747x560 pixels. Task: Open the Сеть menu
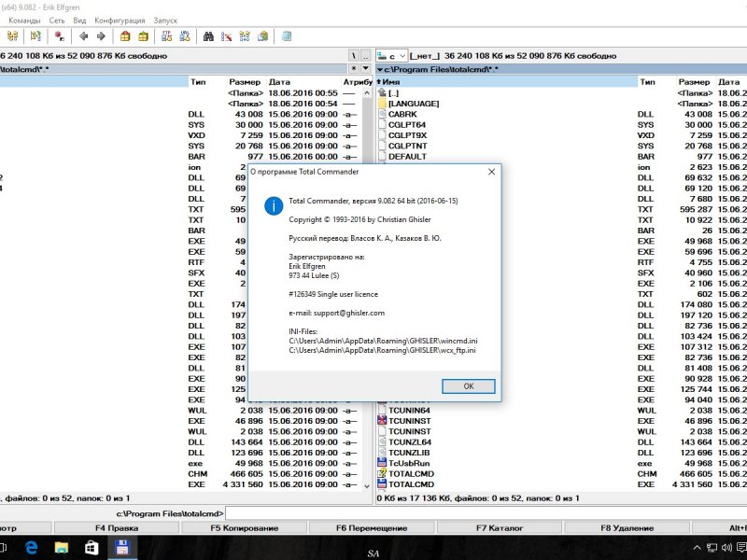[57, 21]
